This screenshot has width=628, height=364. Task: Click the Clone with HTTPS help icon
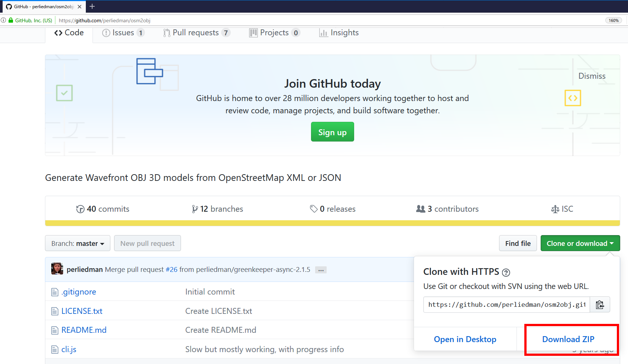click(x=506, y=273)
